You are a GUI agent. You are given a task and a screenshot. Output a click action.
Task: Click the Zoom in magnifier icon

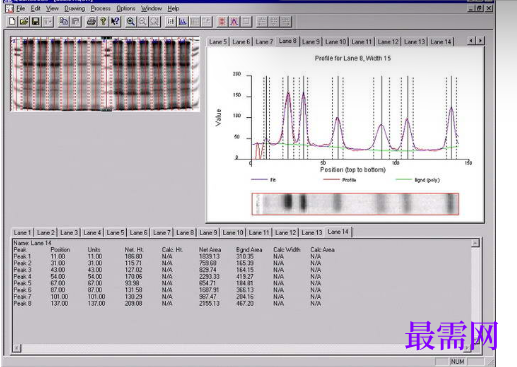pos(131,22)
